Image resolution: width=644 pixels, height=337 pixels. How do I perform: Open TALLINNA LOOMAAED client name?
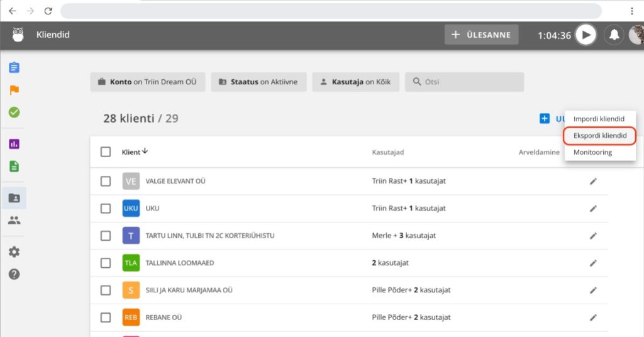179,263
